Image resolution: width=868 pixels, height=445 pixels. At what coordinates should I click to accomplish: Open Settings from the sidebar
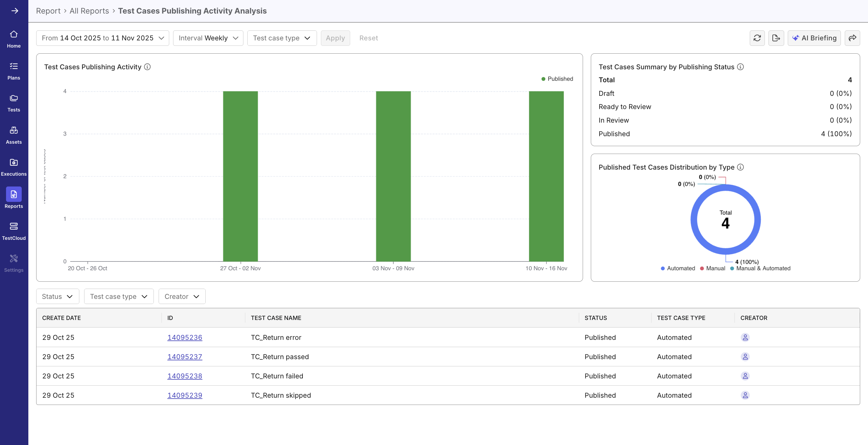click(14, 262)
